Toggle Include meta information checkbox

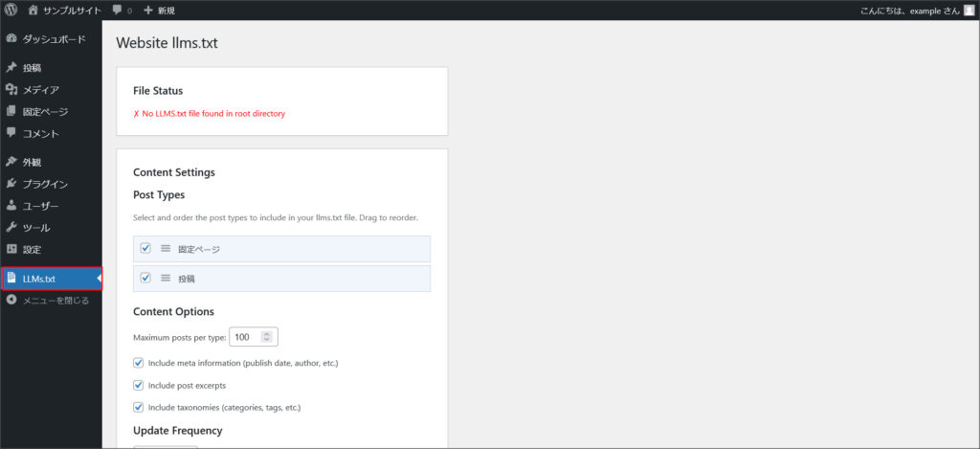139,363
